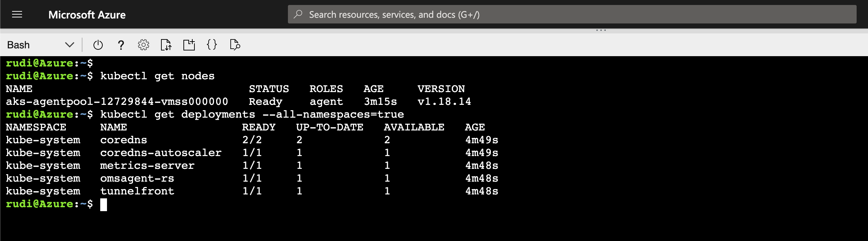
Task: Open the Azure portal hamburger menu
Action: coord(17,14)
